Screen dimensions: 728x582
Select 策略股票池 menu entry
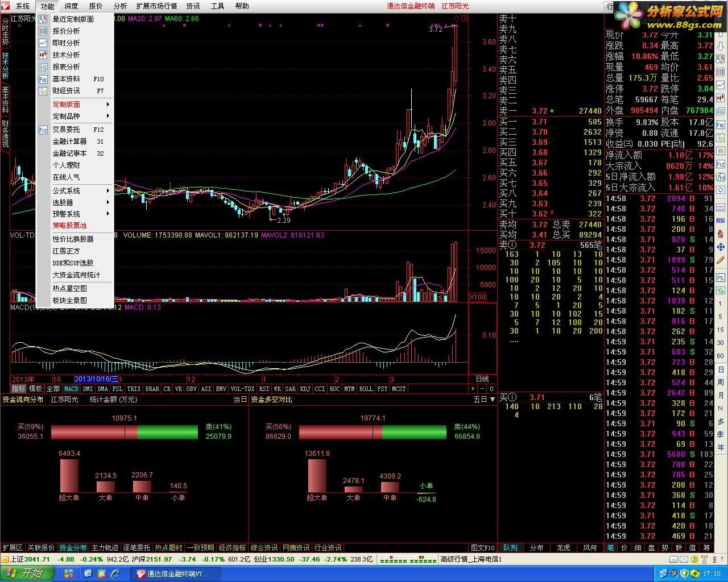(69, 226)
